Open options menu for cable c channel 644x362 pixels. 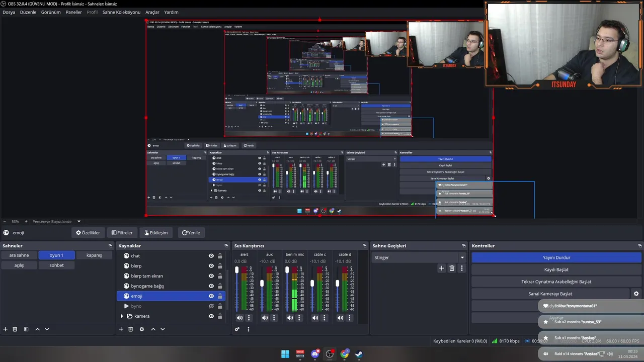click(x=324, y=318)
